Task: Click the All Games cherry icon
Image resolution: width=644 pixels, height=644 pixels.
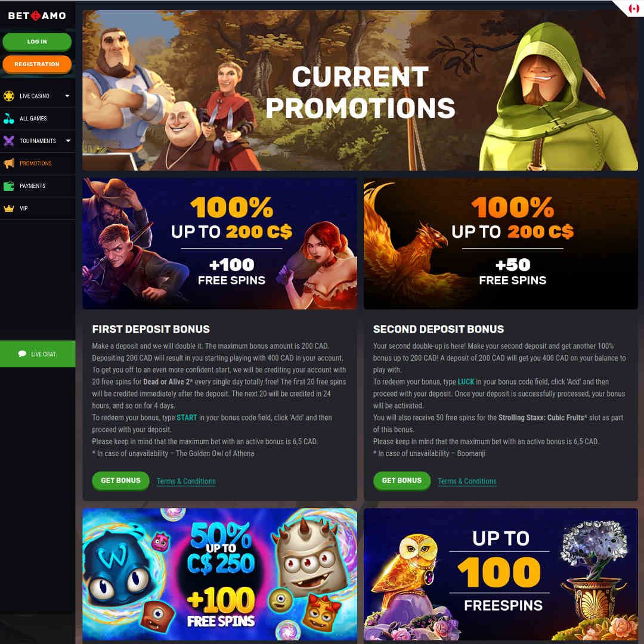Action: (8, 119)
